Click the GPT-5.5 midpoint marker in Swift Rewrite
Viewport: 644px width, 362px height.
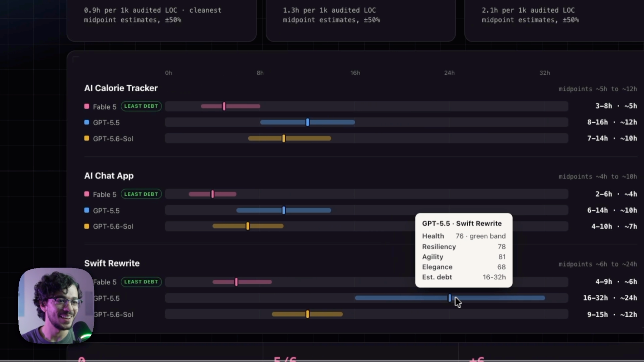[450, 298]
